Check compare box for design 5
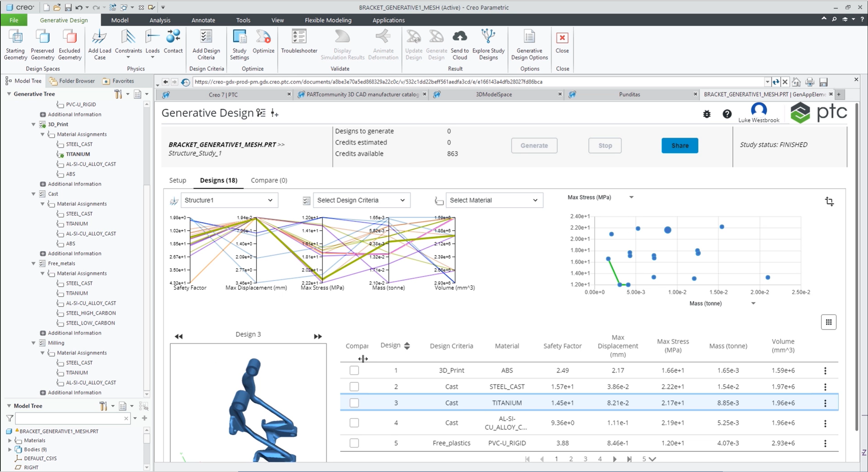 tap(354, 443)
